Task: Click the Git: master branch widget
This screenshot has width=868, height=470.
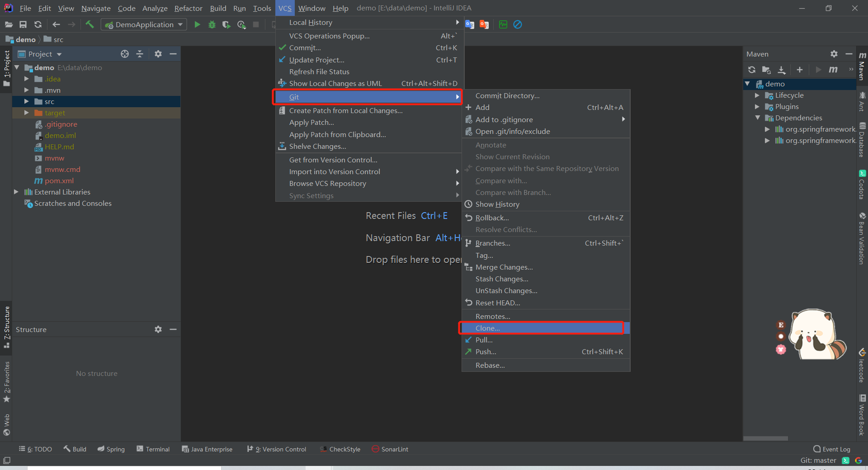Action: click(818, 461)
